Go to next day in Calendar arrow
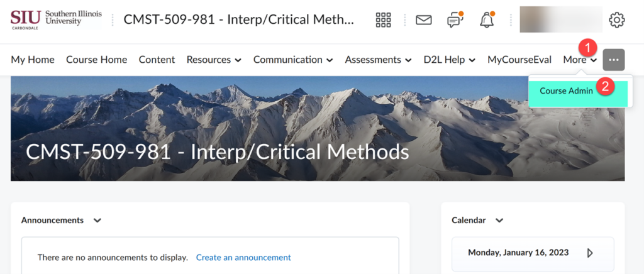 [590, 253]
